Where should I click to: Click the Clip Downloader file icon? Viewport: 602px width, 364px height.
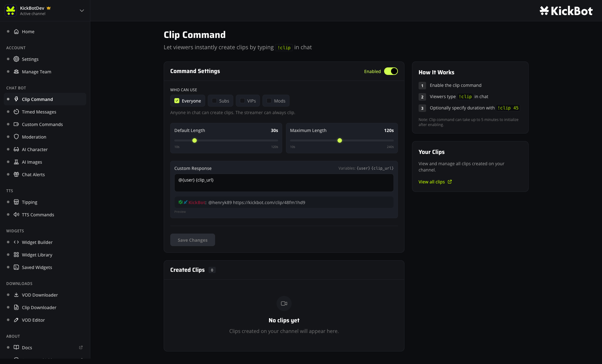click(x=16, y=308)
